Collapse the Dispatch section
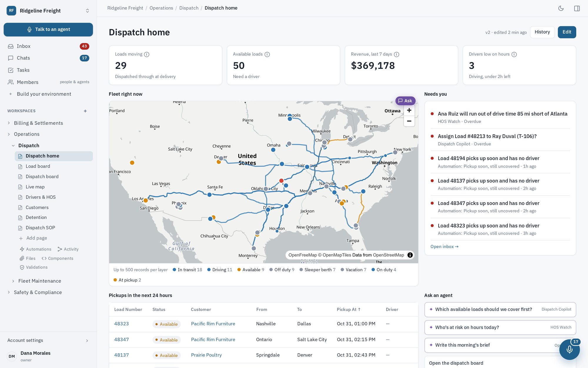 13,145
